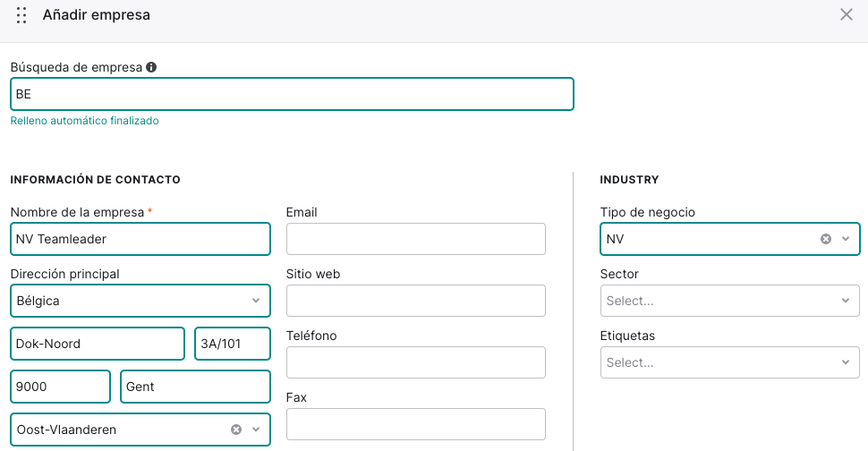Click the info icon next to Búsqueda de empresa

tap(151, 67)
